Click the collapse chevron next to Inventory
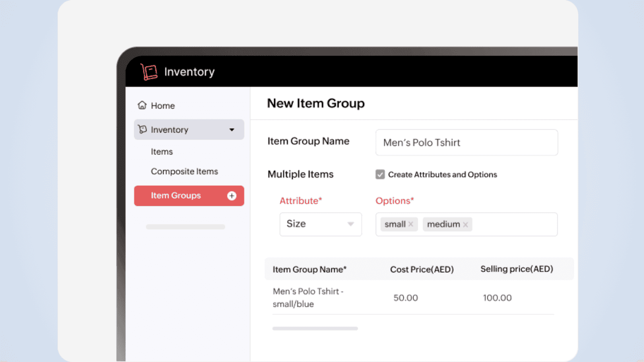The width and height of the screenshot is (644, 362). click(x=232, y=130)
